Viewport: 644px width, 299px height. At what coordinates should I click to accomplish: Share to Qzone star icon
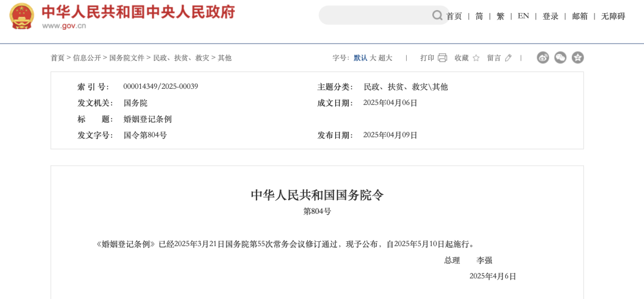point(578,58)
